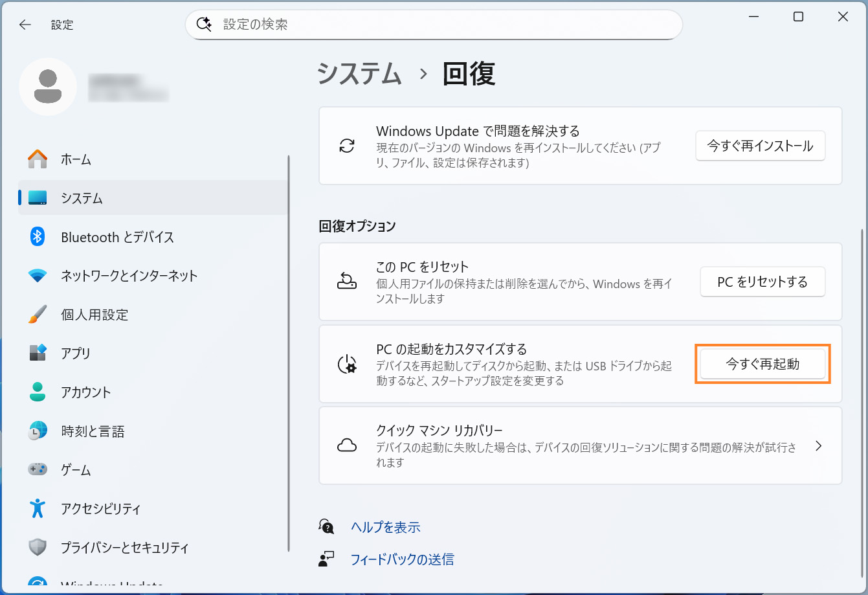868x595 pixels.
Task: Click the プライバシーとセキュリティ shield icon
Action: [38, 547]
